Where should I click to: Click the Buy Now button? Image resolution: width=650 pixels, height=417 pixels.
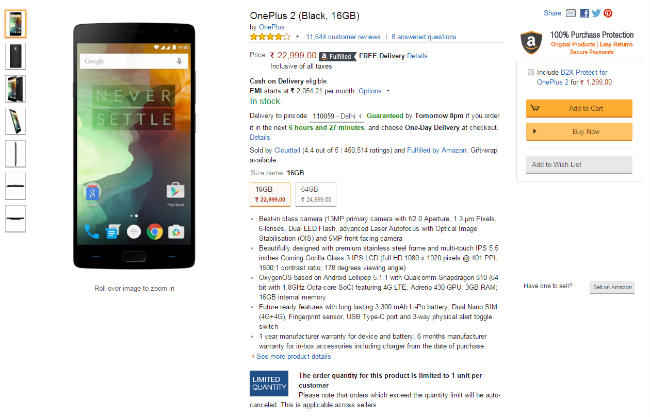coord(579,132)
